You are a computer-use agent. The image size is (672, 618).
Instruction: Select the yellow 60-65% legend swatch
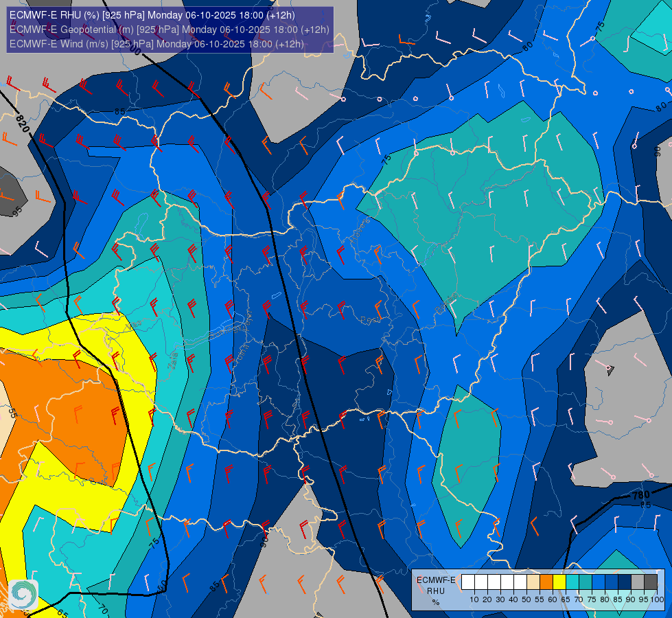click(x=559, y=582)
